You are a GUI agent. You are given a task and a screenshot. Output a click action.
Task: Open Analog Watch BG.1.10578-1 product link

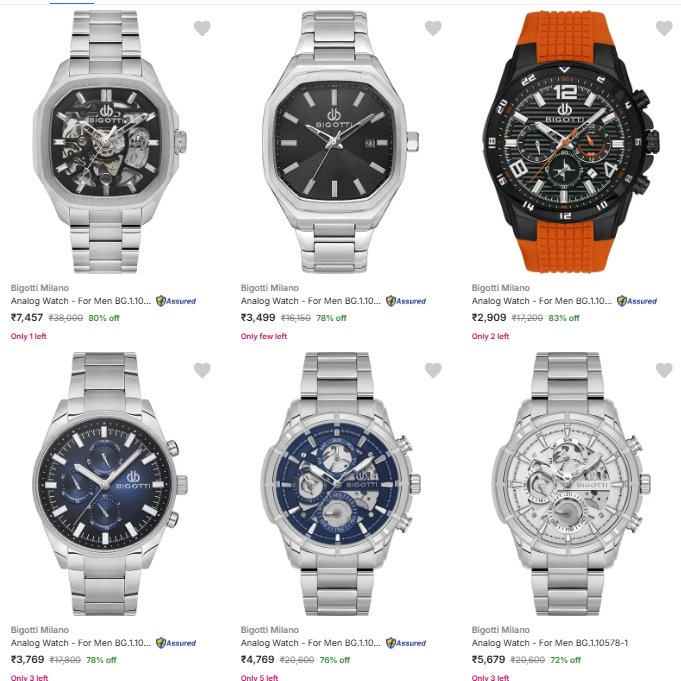(x=550, y=643)
